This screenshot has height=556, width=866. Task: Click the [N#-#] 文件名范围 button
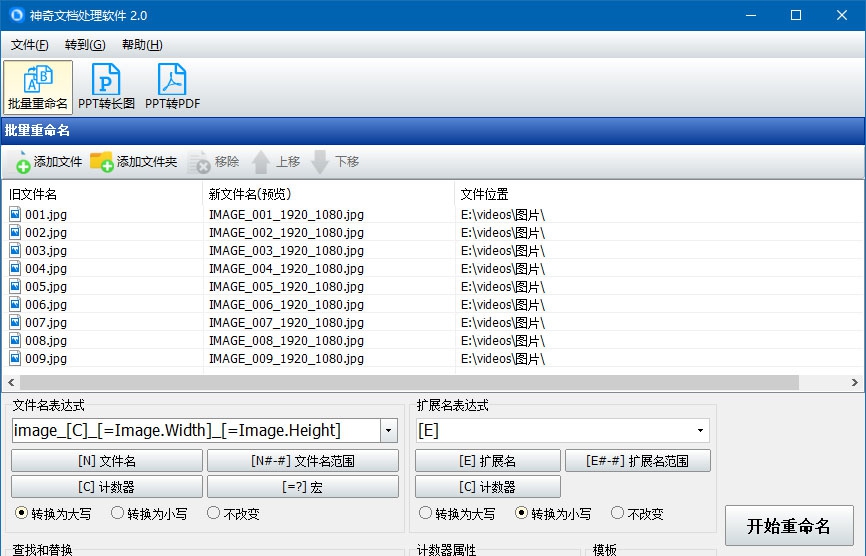tap(303, 460)
